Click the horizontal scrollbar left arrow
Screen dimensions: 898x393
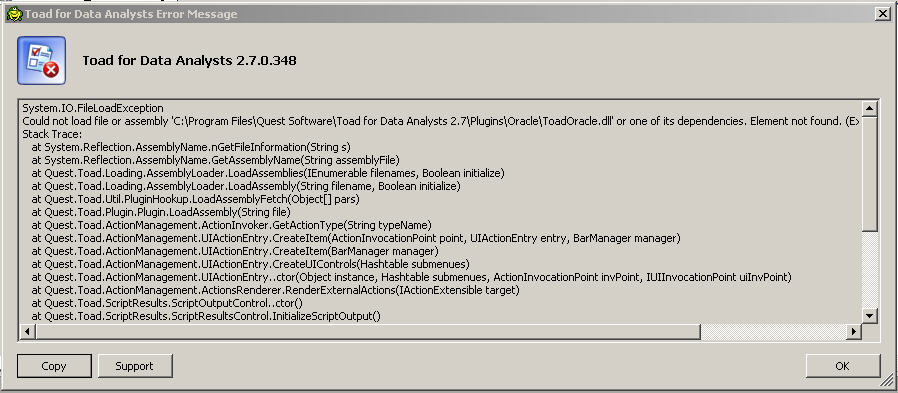(27, 331)
